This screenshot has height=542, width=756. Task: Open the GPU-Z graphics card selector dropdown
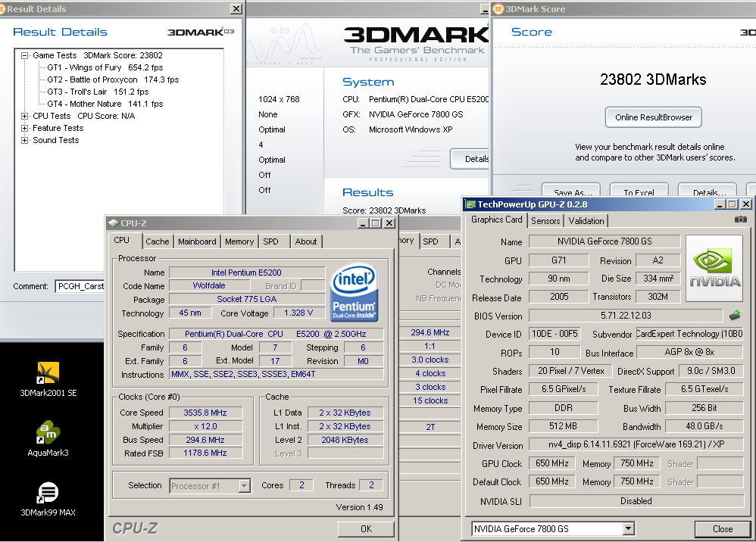pyautogui.click(x=628, y=529)
